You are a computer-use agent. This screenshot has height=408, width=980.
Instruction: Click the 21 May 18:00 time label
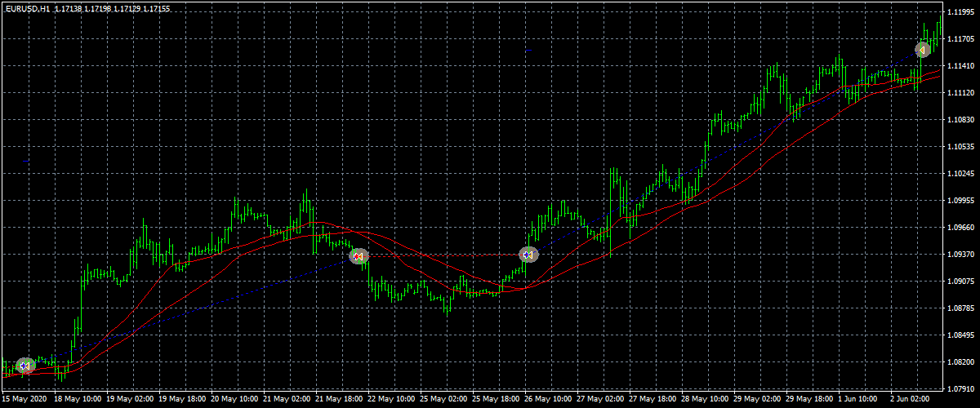339,400
